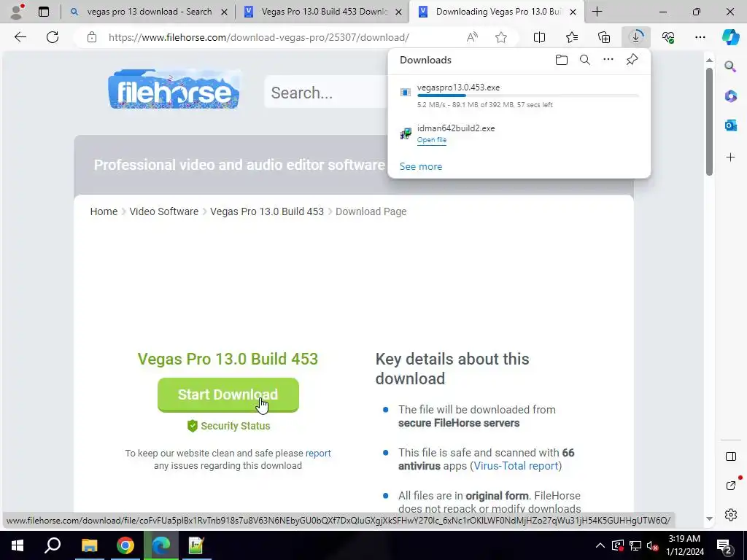747x560 pixels.
Task: Open File Explorer from taskbar
Action: point(89,545)
